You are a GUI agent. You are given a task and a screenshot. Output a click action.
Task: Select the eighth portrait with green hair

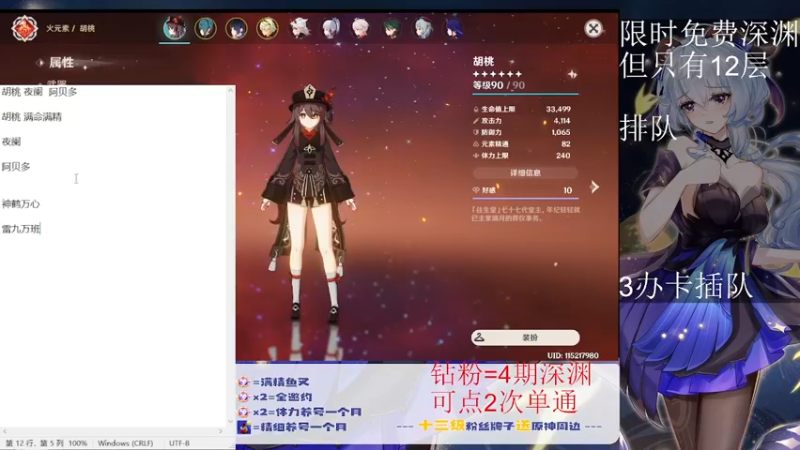(392, 28)
